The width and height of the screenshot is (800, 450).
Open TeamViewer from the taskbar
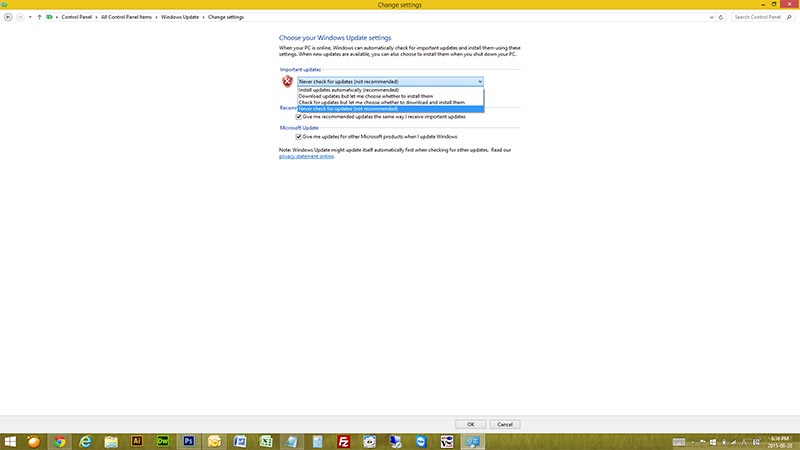coord(421,442)
